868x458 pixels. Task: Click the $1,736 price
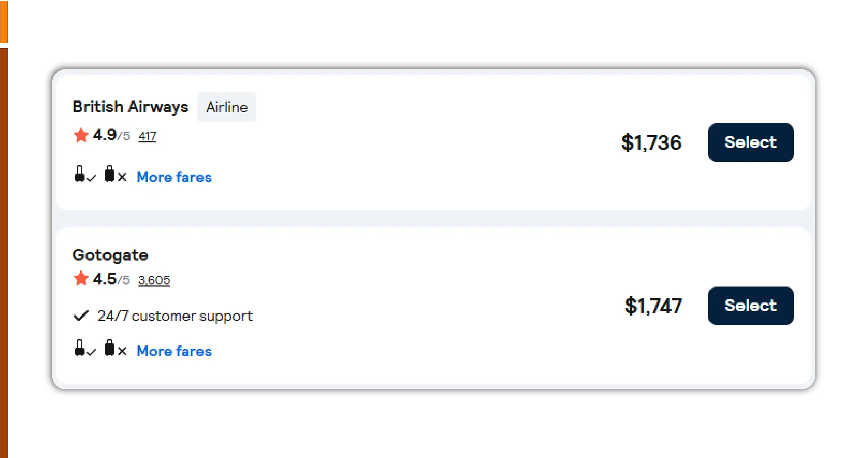[x=651, y=142]
